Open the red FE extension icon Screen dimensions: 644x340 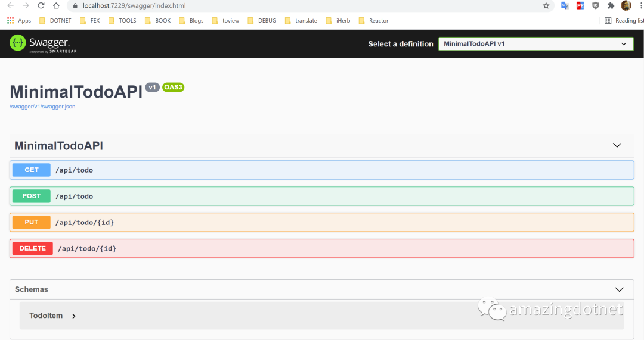click(580, 5)
